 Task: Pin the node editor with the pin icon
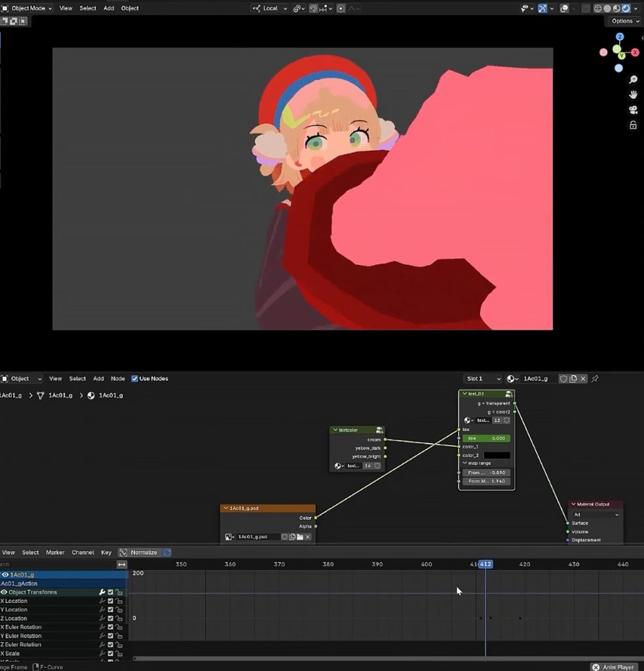595,379
